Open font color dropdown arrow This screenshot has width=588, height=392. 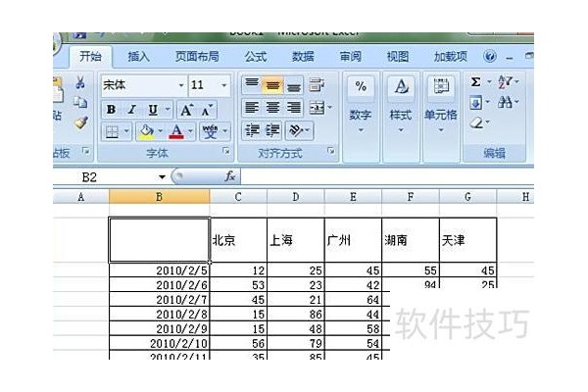tap(190, 131)
